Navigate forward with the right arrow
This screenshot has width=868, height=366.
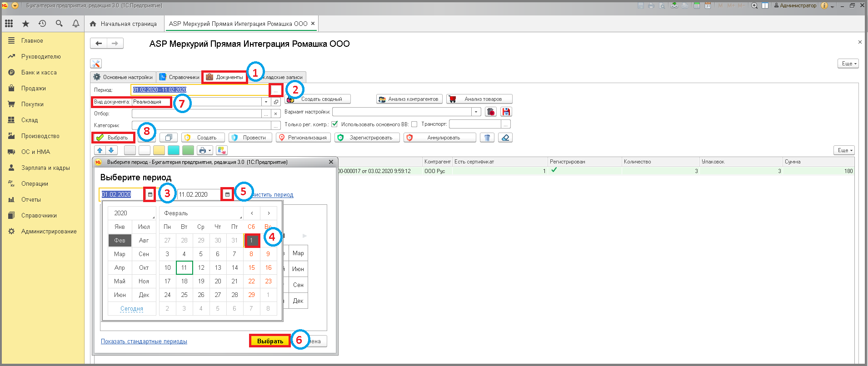115,44
